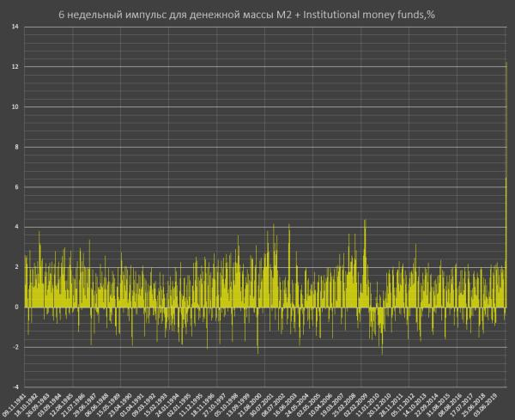The width and height of the screenshot is (515, 420).
Task: Click the y-axis label 6
Action: [17, 187]
